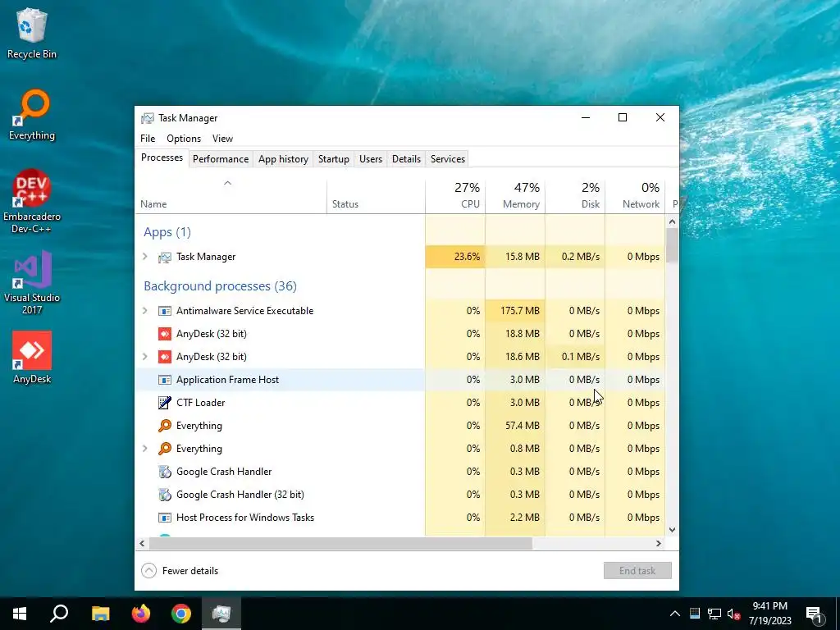Click horizontal scrollbar left arrow
Screen dimensions: 840x630
coord(142,544)
